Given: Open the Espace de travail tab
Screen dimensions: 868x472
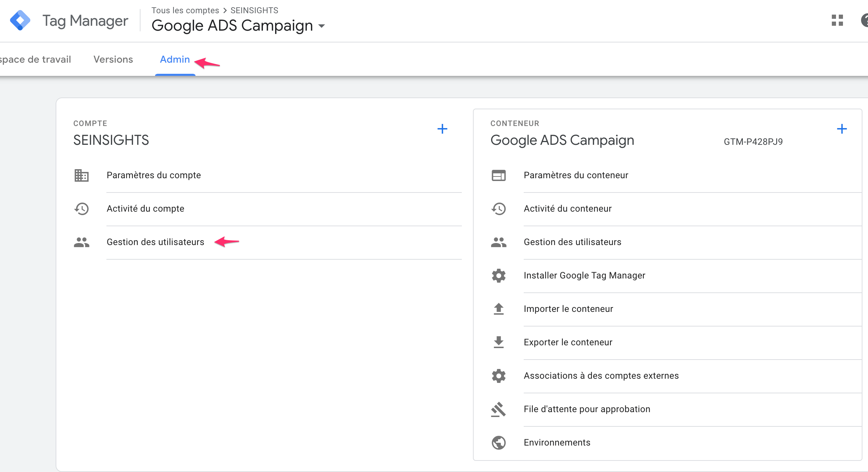Looking at the screenshot, I should 35,60.
